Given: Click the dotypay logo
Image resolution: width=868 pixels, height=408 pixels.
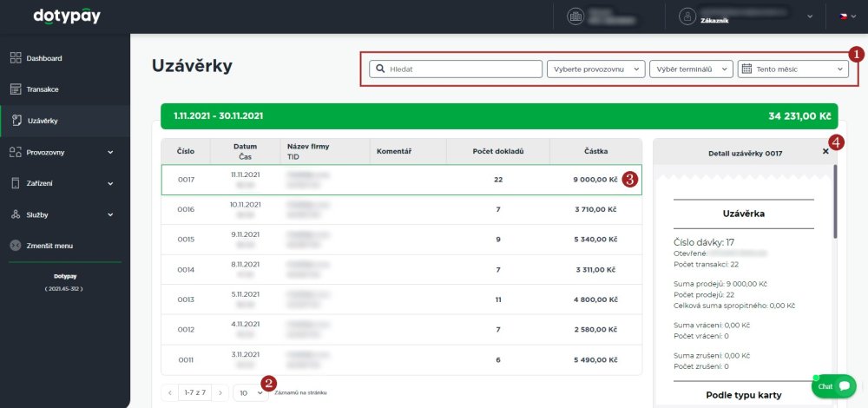Looking at the screenshot, I should pos(67,16).
